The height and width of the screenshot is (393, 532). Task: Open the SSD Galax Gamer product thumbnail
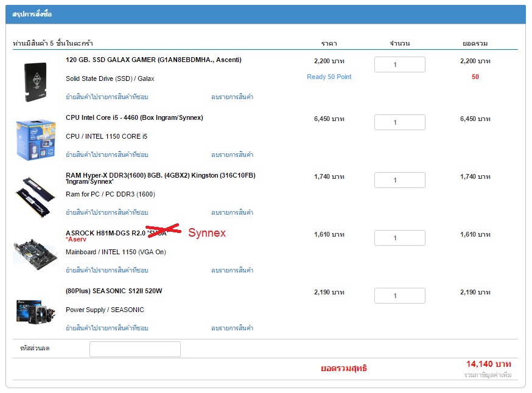pos(35,82)
